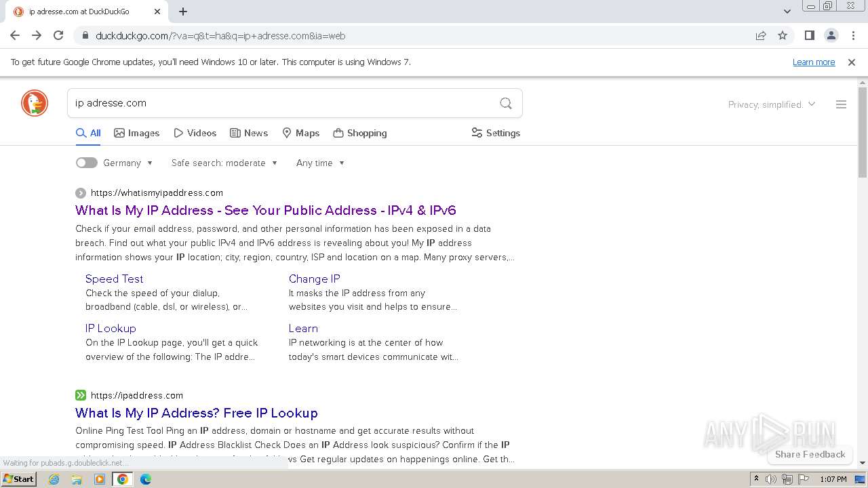
Task: Click the volume icon in system tray
Action: (x=771, y=479)
